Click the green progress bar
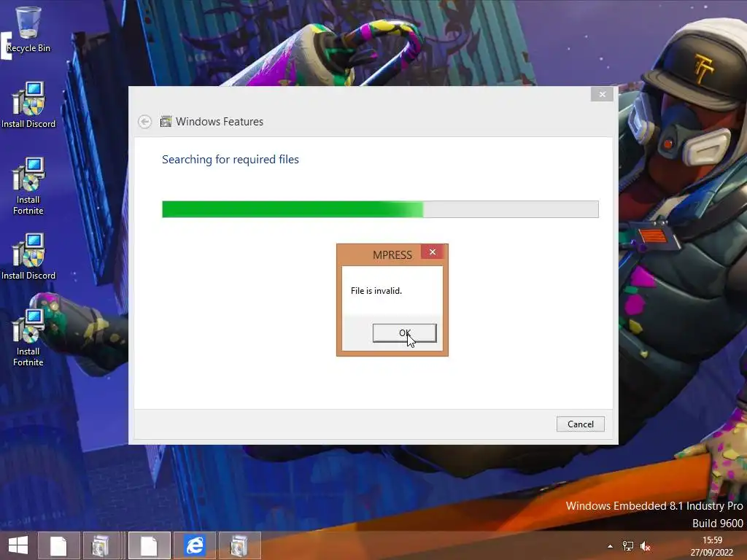The image size is (747, 560). point(380,209)
